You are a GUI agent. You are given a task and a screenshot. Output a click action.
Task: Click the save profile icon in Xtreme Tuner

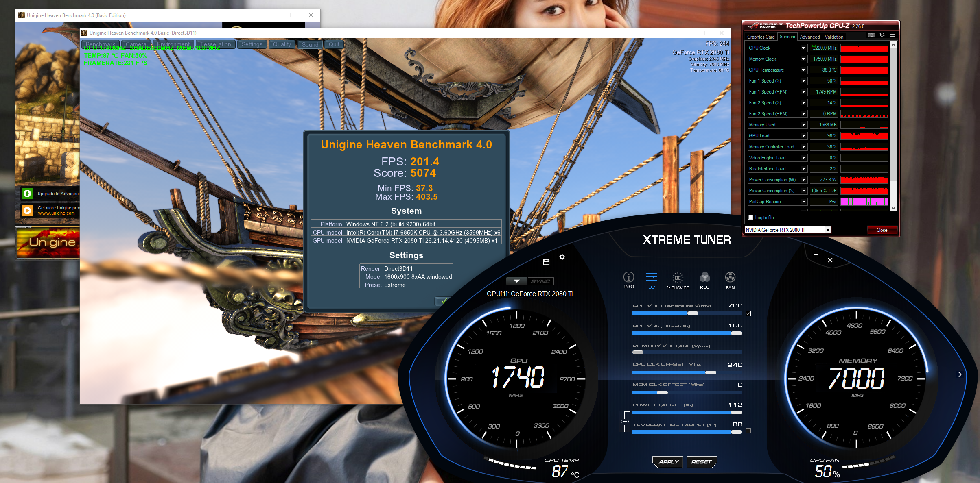546,262
